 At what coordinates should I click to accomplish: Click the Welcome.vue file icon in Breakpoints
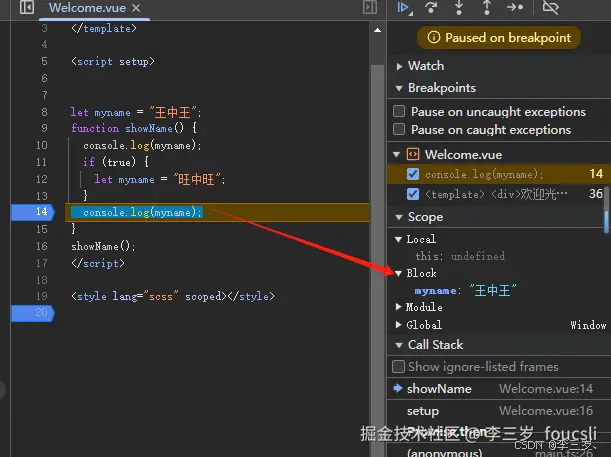click(x=413, y=154)
